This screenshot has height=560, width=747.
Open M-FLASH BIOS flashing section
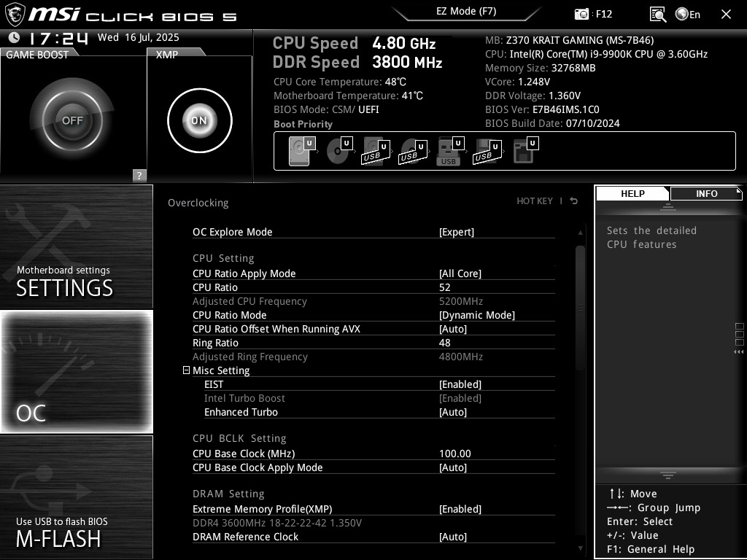coord(76,497)
